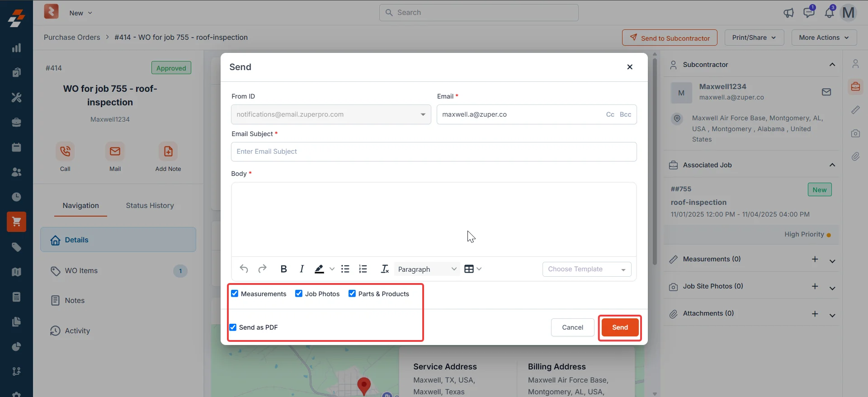Toggle bold formatting in body editor
The width and height of the screenshot is (868, 397).
pos(283,269)
